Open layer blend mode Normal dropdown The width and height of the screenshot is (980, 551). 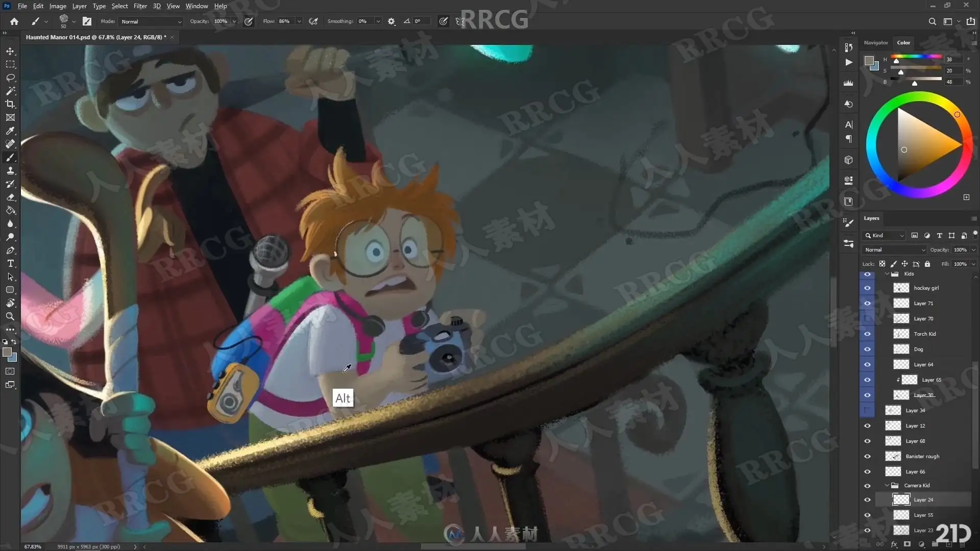894,250
